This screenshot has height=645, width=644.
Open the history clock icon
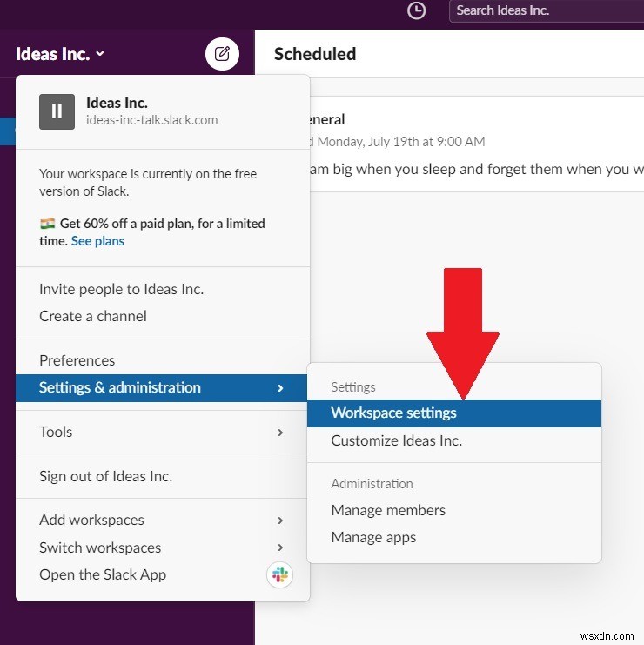click(x=416, y=10)
